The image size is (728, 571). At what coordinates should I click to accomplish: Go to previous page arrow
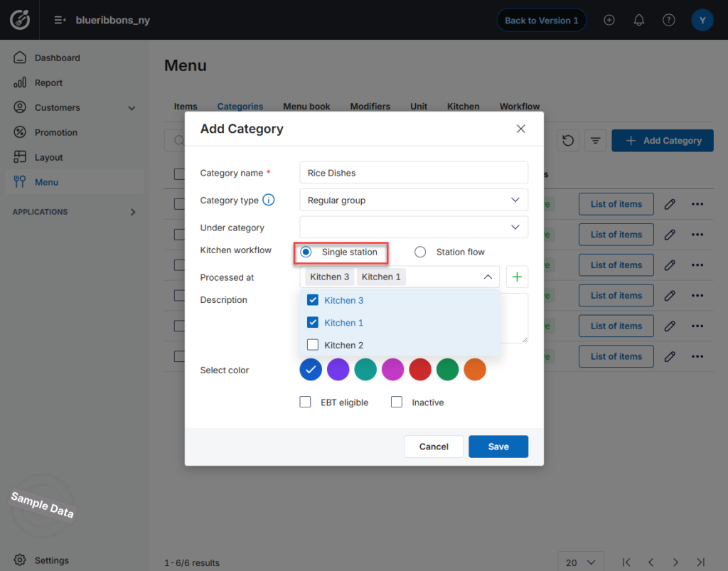click(651, 562)
